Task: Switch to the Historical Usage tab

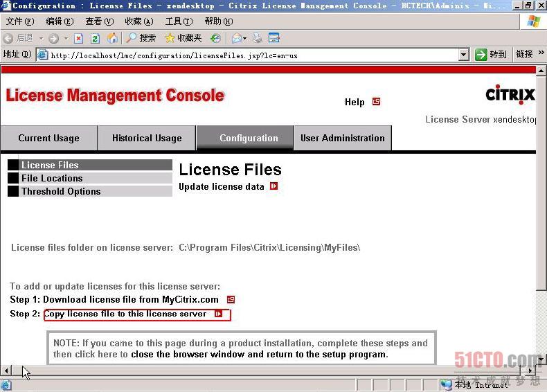Action: click(147, 139)
